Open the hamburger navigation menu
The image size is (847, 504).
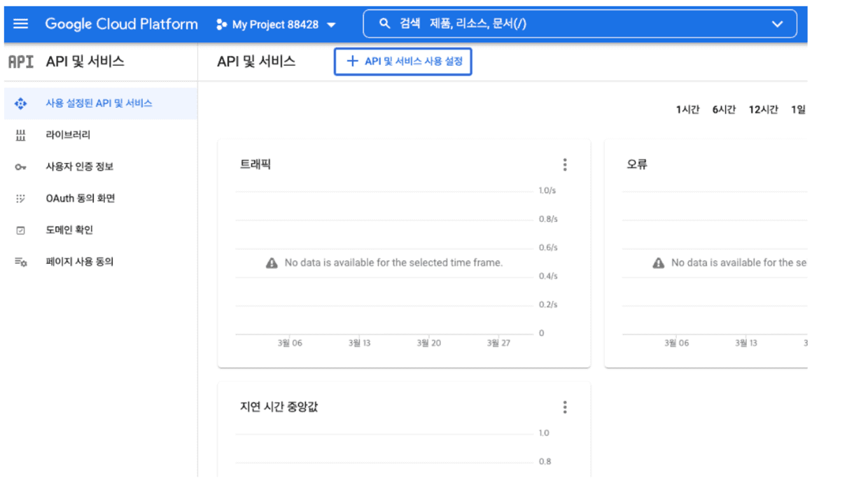click(21, 24)
